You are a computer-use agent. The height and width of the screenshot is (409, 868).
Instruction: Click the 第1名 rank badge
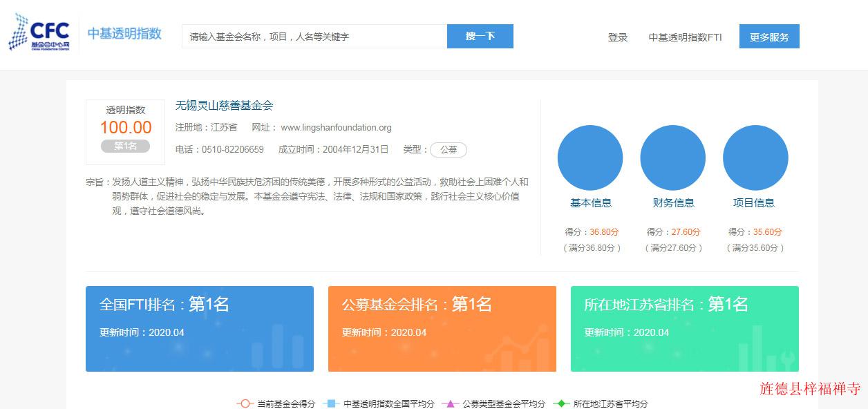point(126,146)
